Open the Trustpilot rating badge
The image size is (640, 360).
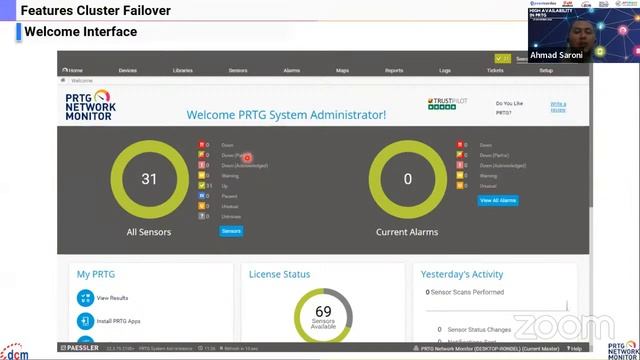(x=447, y=104)
